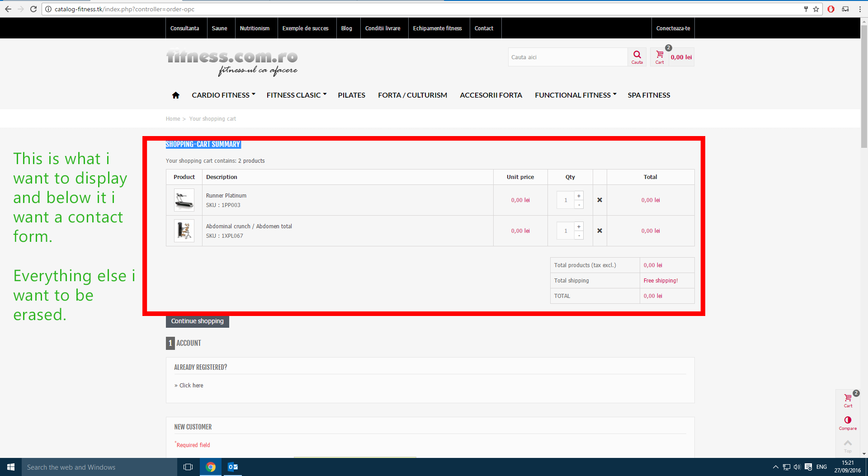Open the Runner Platinum product link

(x=226, y=195)
